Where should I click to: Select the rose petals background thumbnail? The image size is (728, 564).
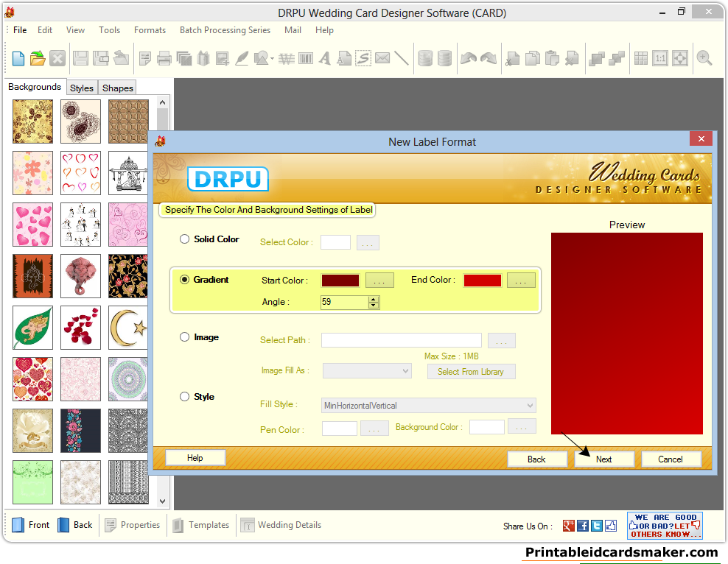[x=80, y=328]
